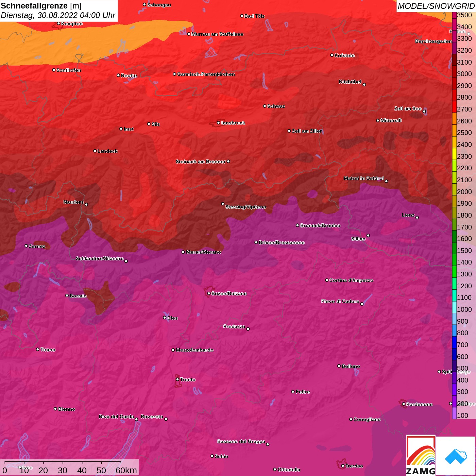Click the Landeck label
The width and height of the screenshot is (476, 476).
(107, 151)
